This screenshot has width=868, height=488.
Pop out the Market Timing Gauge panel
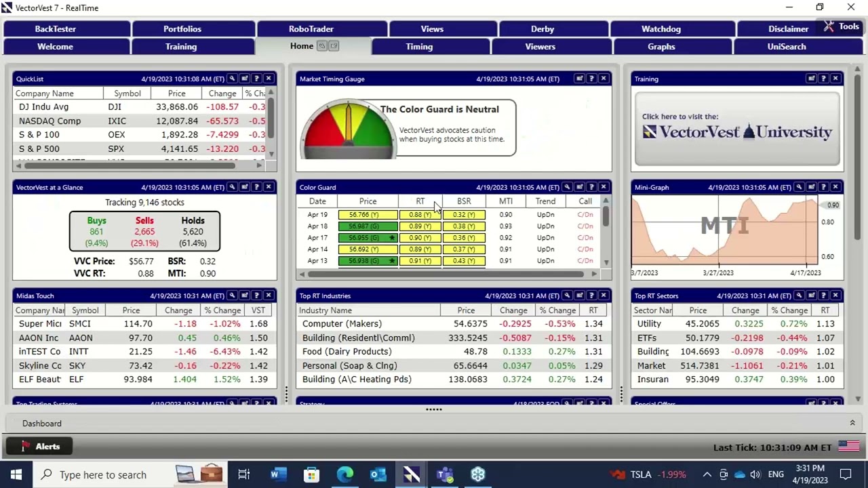pos(579,79)
